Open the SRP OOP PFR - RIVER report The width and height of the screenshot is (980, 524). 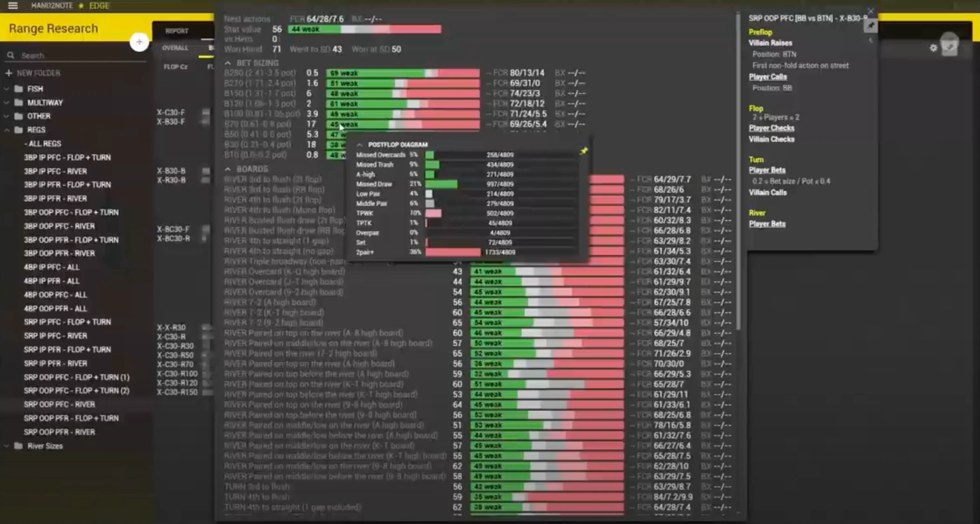coord(59,432)
